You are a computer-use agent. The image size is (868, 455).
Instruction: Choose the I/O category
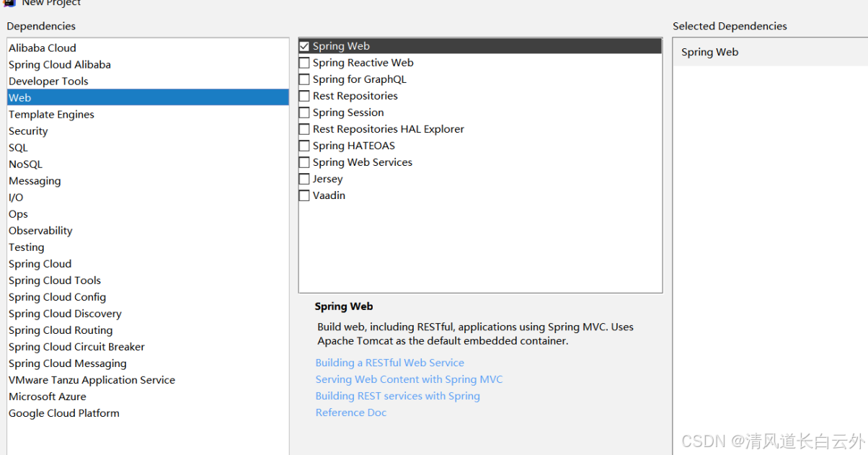148,197
